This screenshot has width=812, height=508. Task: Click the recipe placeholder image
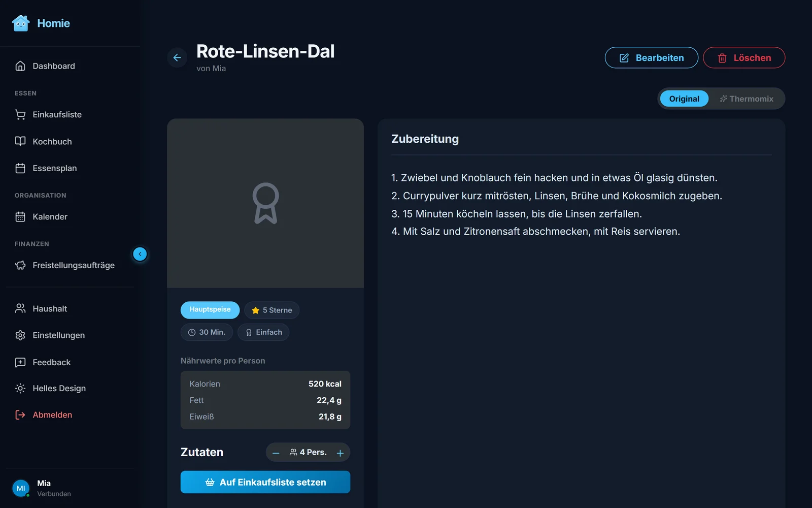click(x=265, y=203)
